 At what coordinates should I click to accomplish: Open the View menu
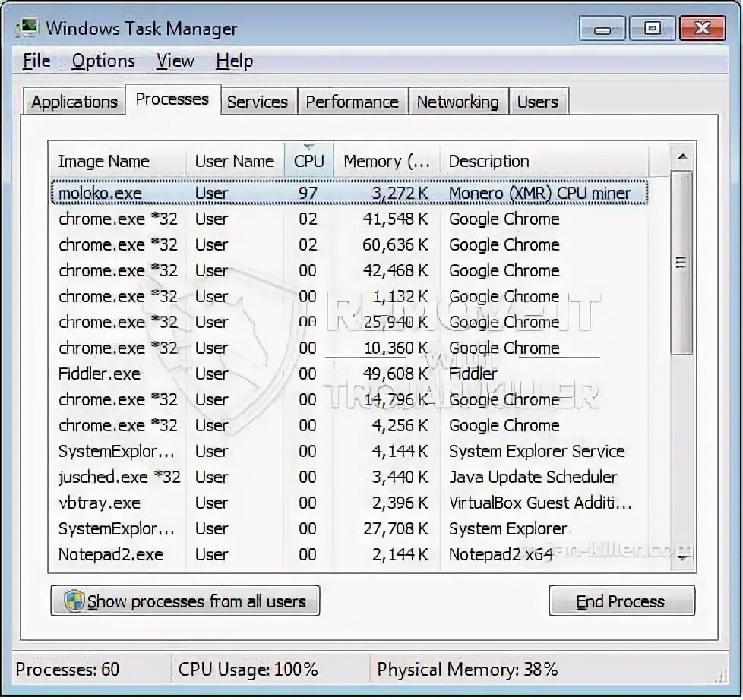coord(175,61)
